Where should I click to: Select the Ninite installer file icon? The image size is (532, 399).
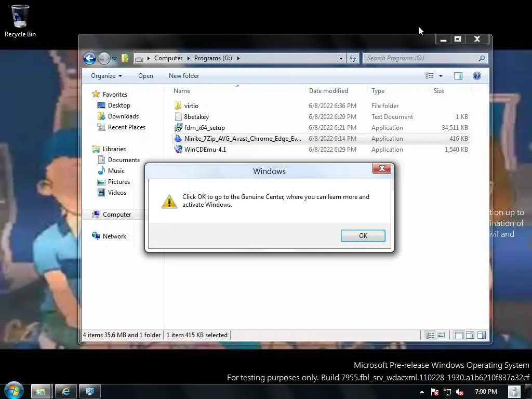(178, 138)
